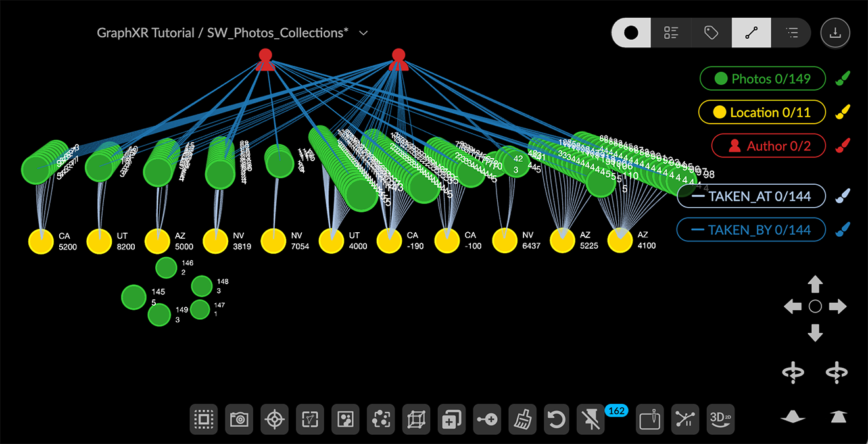The height and width of the screenshot is (444, 868).
Task: Switch to the relationship edge legend tab
Action: pyautogui.click(x=751, y=33)
